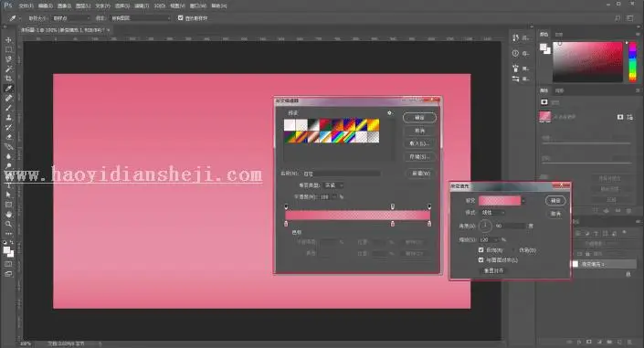
Task: Select middle color stop under gradient bar
Action: (x=393, y=224)
